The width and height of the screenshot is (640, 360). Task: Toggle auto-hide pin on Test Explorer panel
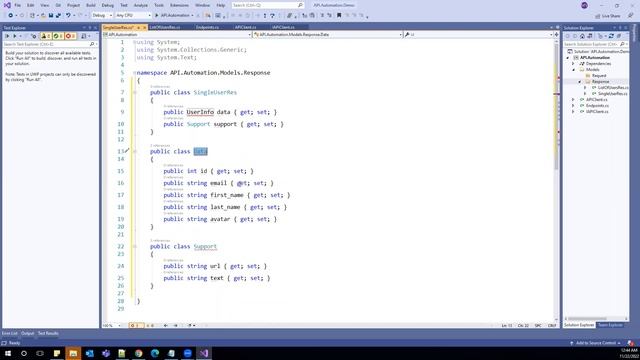(x=90, y=28)
